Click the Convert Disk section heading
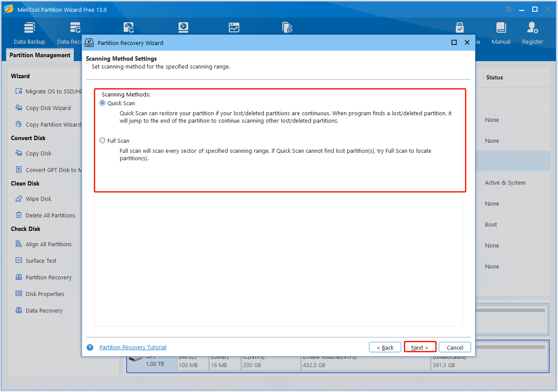 (x=28, y=138)
